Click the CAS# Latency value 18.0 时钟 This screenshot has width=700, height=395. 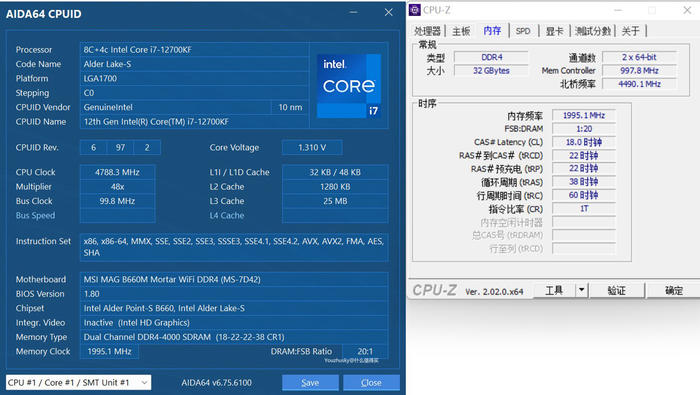click(584, 142)
